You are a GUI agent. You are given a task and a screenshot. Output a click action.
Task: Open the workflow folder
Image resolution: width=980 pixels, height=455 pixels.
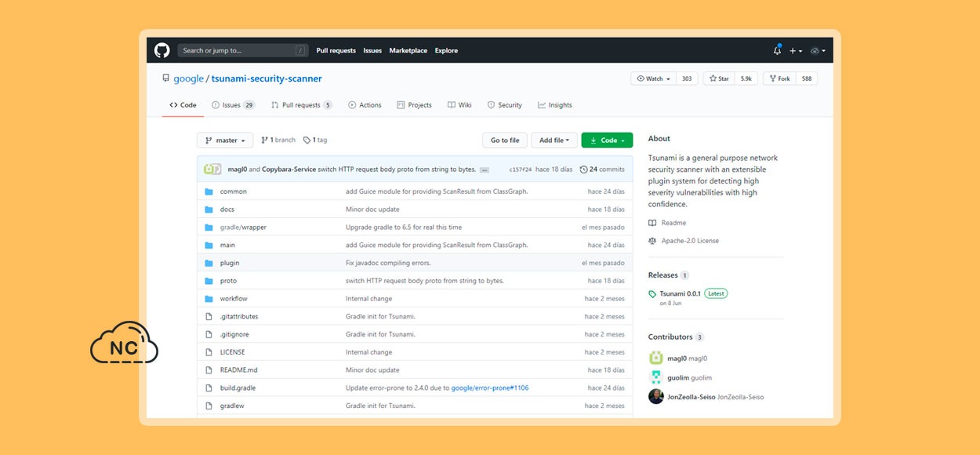(234, 299)
